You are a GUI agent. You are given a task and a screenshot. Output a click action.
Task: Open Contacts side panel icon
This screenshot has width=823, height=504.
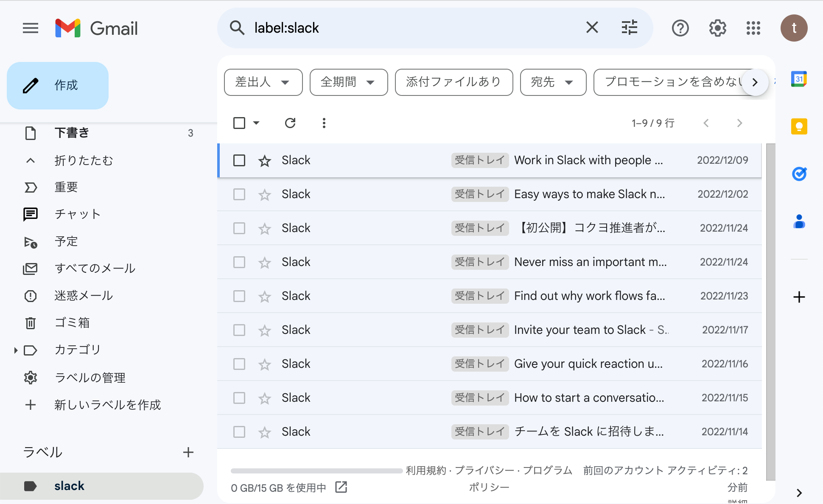(x=799, y=221)
